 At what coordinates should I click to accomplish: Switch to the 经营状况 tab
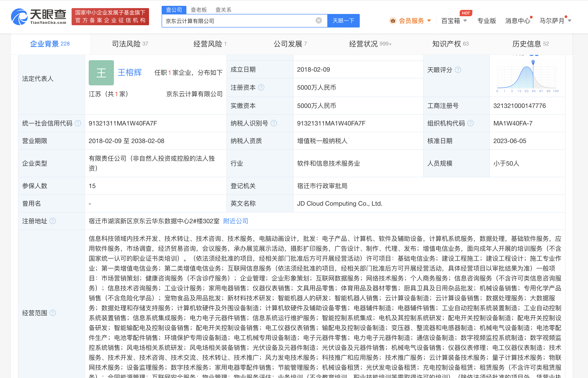pyautogui.click(x=370, y=44)
